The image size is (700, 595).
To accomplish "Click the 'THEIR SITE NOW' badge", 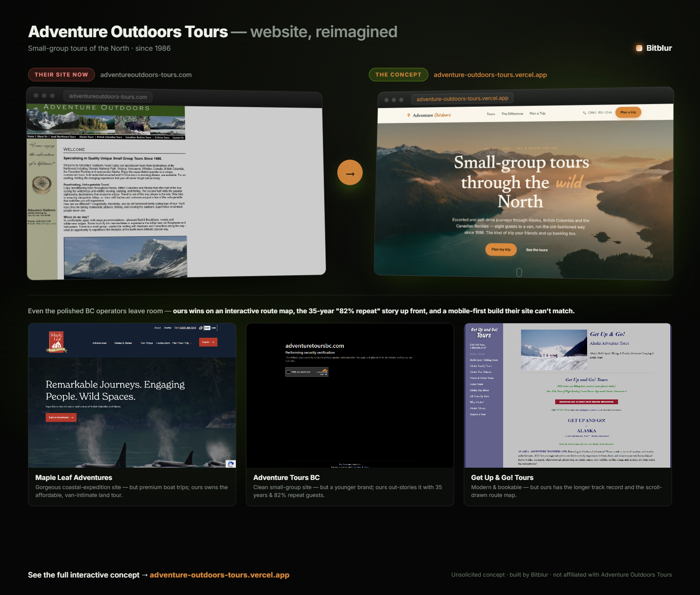I will click(x=61, y=75).
